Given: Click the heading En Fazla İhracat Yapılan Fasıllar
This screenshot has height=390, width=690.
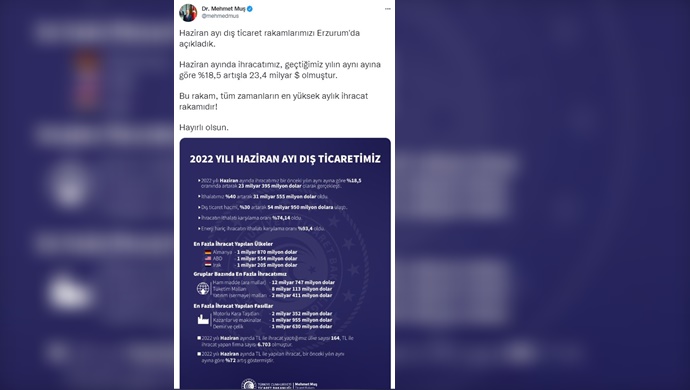Looking at the screenshot, I should 233,305.
